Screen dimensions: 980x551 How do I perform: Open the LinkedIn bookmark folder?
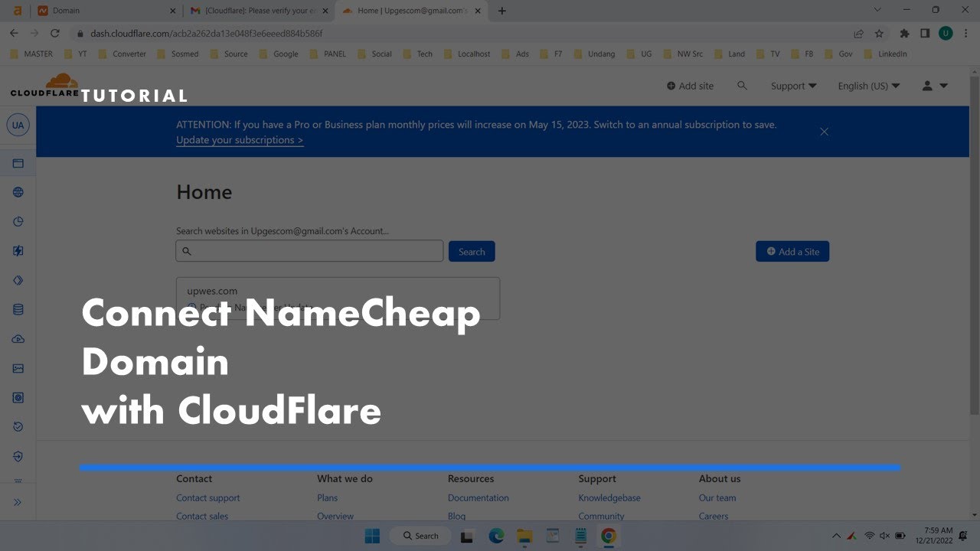tap(885, 54)
